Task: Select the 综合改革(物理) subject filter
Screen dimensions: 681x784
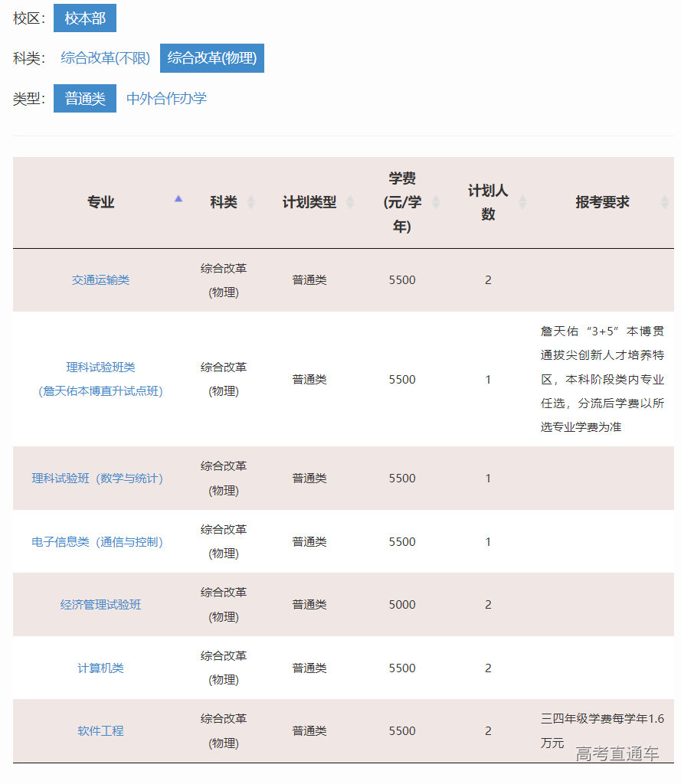Action: pyautogui.click(x=212, y=58)
